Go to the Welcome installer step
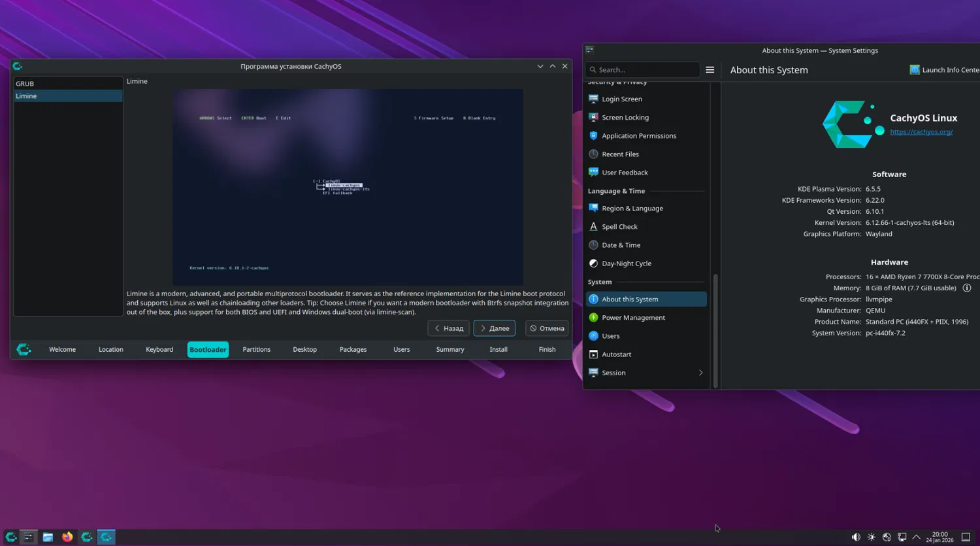 coord(62,350)
